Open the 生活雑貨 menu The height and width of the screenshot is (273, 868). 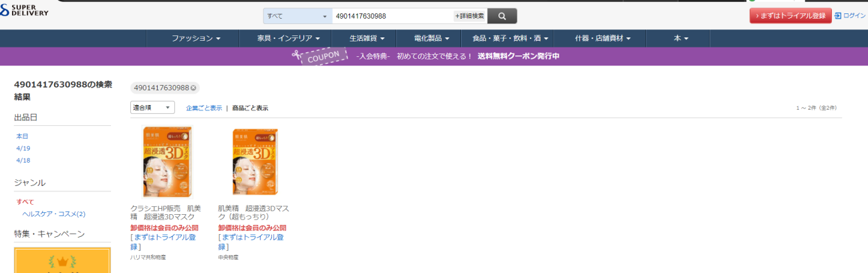367,39
